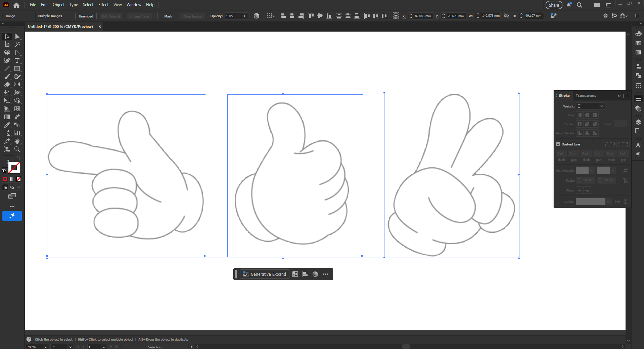
Task: Enable Color mode below fill swatch
Action: [5, 179]
